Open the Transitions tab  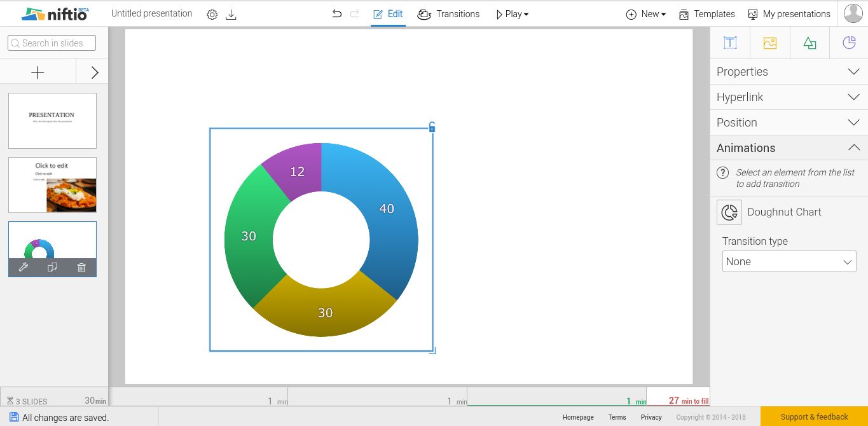pos(448,14)
